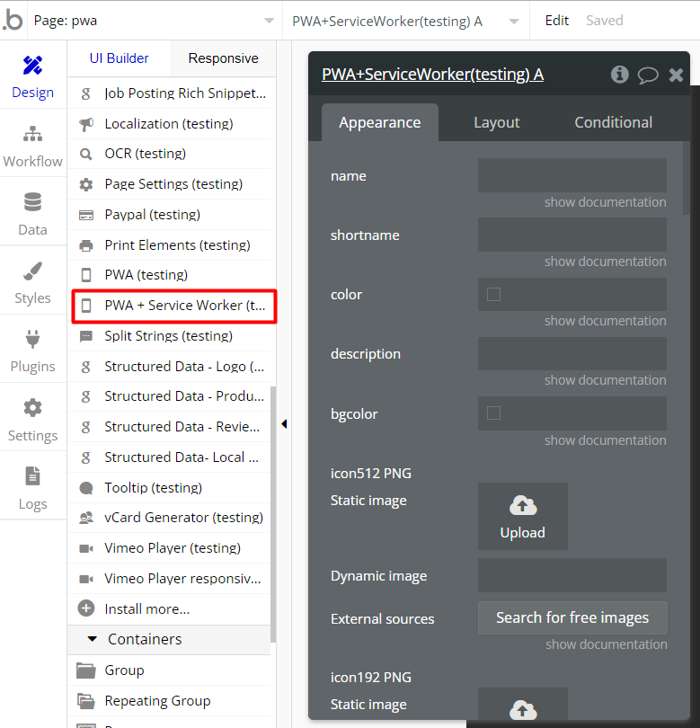
Task: Click the info icon in property panel
Action: click(619, 75)
